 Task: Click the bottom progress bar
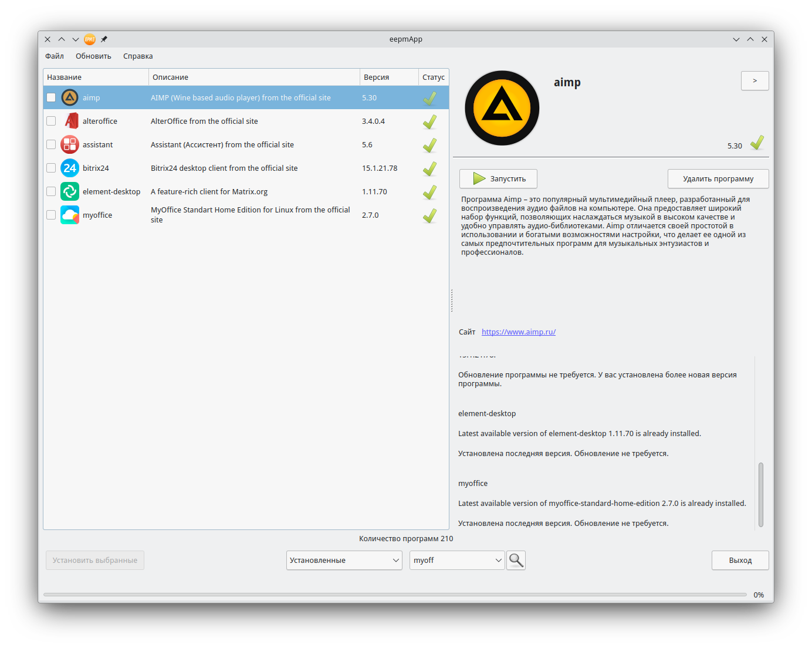(x=395, y=595)
